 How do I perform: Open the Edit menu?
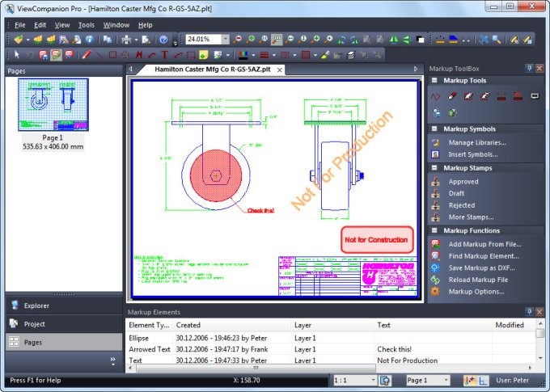40,25
